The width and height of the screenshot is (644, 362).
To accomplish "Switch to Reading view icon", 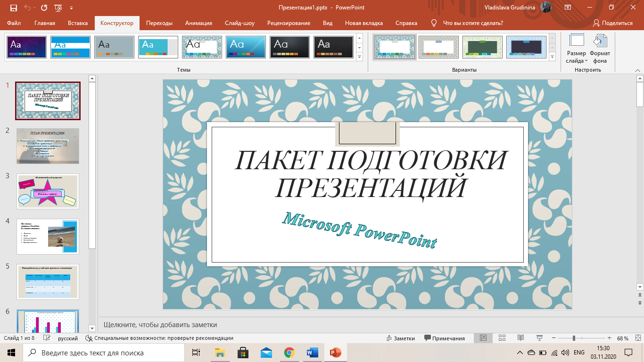I will click(x=521, y=338).
